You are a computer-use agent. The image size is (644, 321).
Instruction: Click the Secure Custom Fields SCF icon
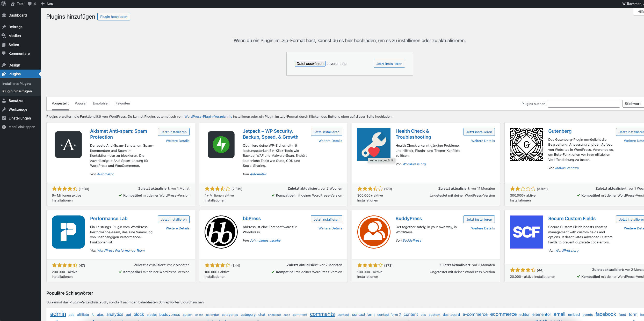pyautogui.click(x=526, y=232)
